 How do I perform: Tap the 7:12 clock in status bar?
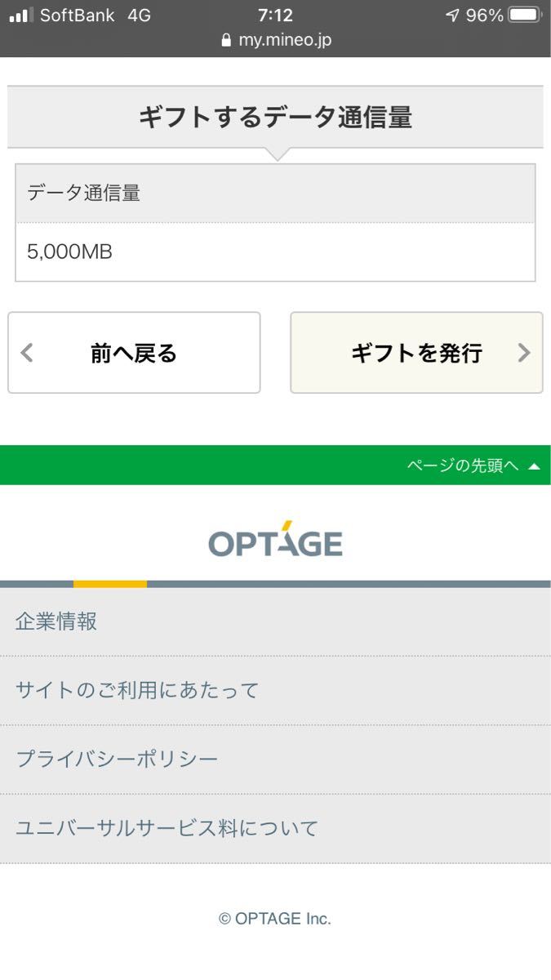point(275,15)
